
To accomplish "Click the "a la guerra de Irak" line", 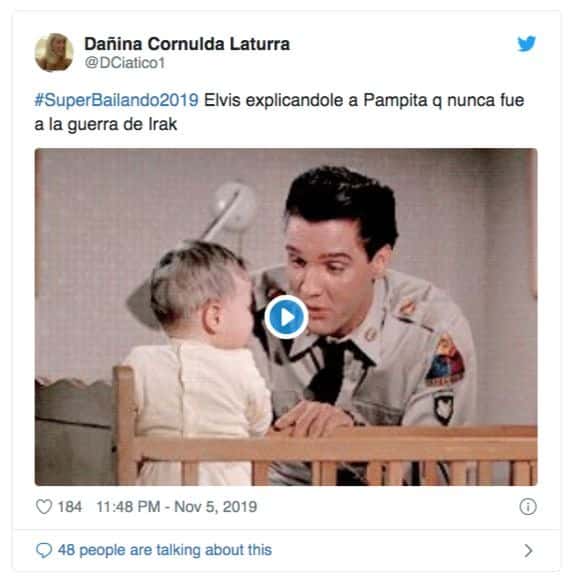I will click(106, 124).
